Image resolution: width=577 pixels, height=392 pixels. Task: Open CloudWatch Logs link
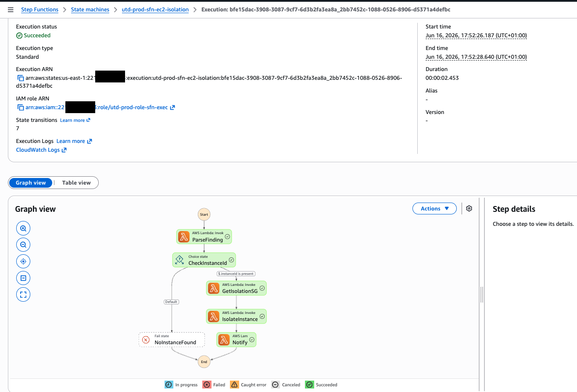(41, 150)
